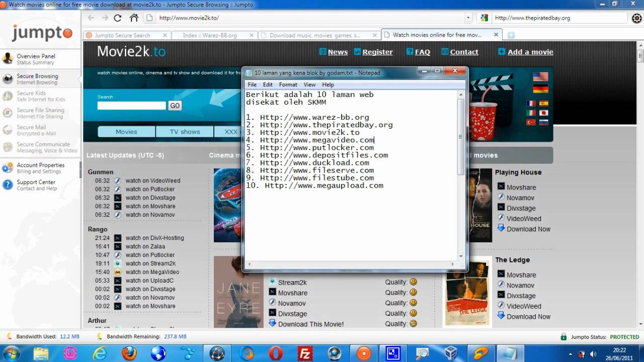Open the Home page icon in the toolbar
Viewport: 644px width, 362px height.
click(x=134, y=18)
